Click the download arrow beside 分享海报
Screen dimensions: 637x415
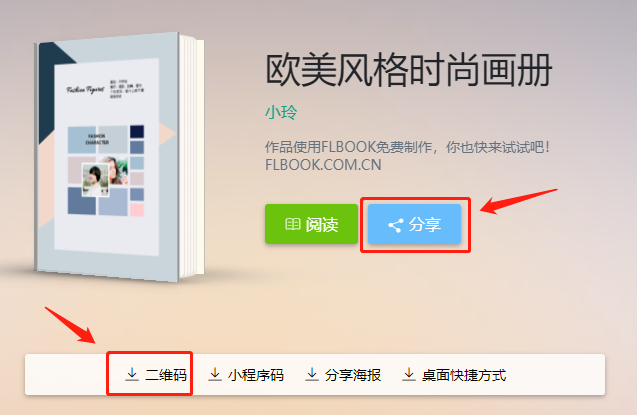[x=312, y=374]
